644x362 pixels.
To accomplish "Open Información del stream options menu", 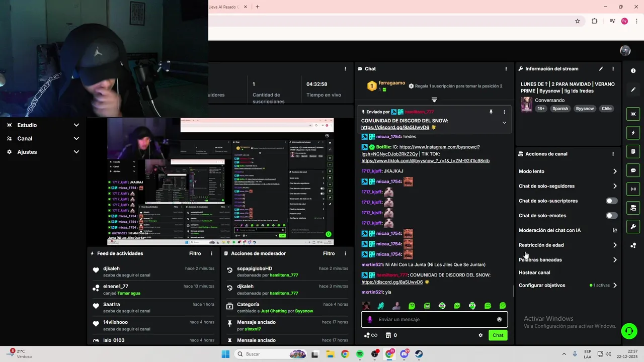I will tap(613, 69).
